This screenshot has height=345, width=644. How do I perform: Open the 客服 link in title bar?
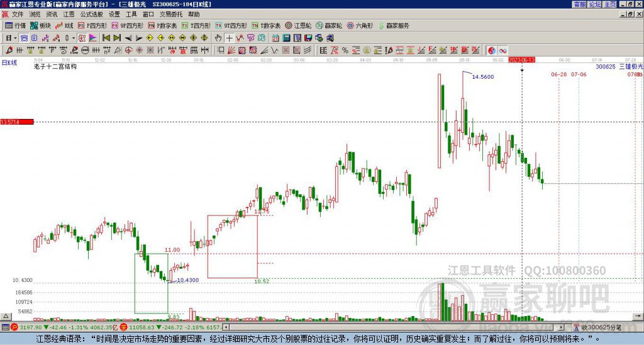click(x=580, y=4)
